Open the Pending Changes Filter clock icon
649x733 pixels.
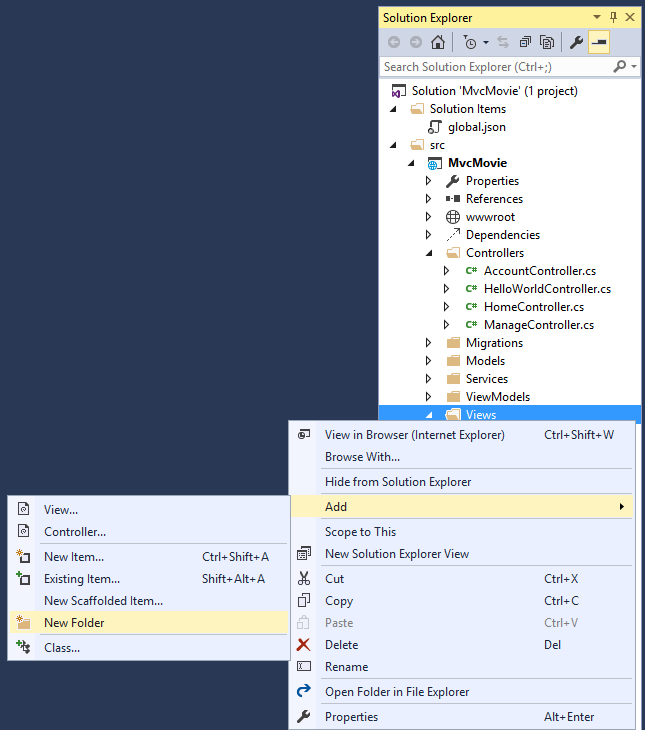pyautogui.click(x=472, y=43)
